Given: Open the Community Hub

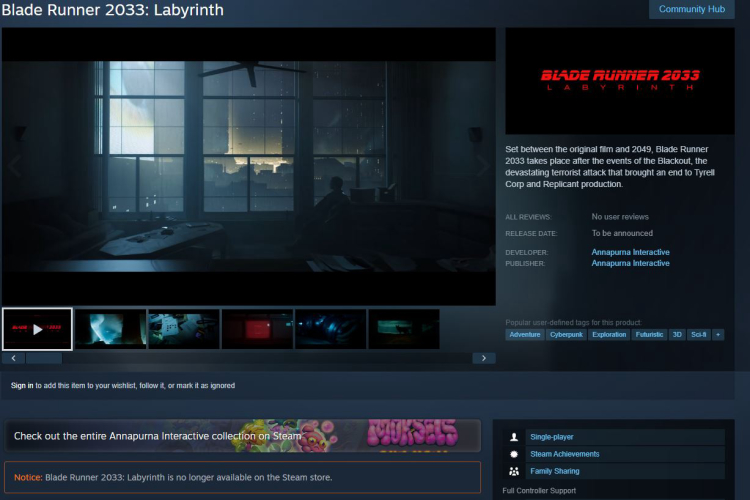Looking at the screenshot, I should point(692,9).
